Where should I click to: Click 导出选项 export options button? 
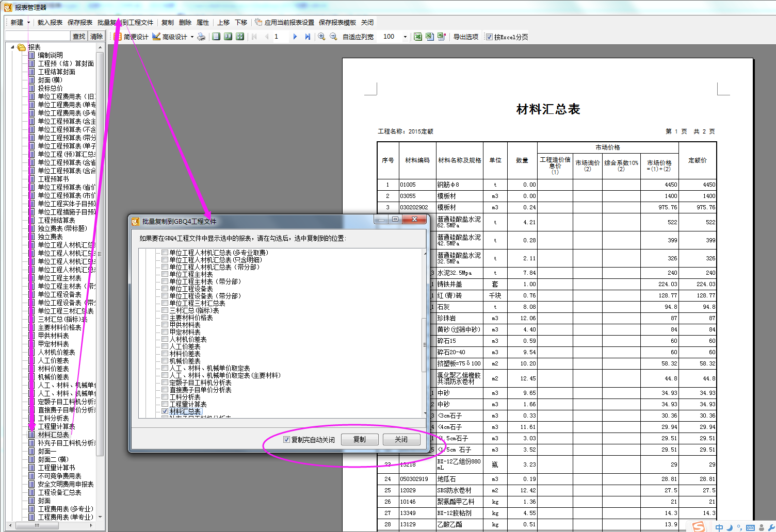click(466, 37)
